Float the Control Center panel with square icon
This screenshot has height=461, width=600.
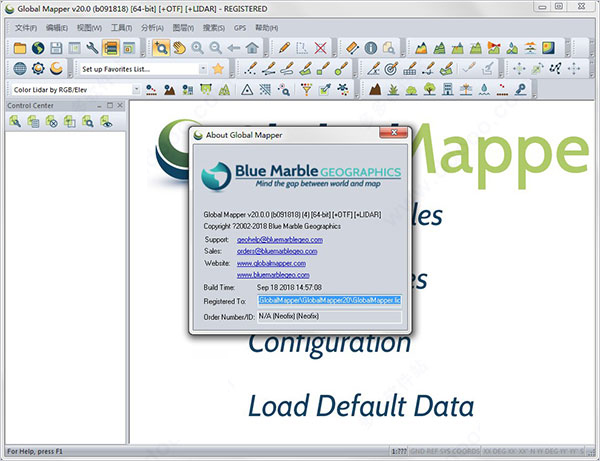coord(110,105)
